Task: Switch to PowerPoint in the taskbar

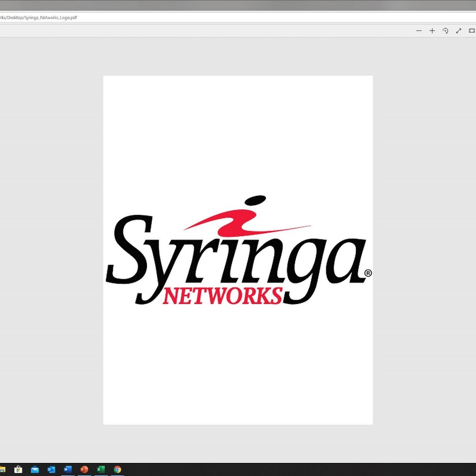Action: (84, 469)
